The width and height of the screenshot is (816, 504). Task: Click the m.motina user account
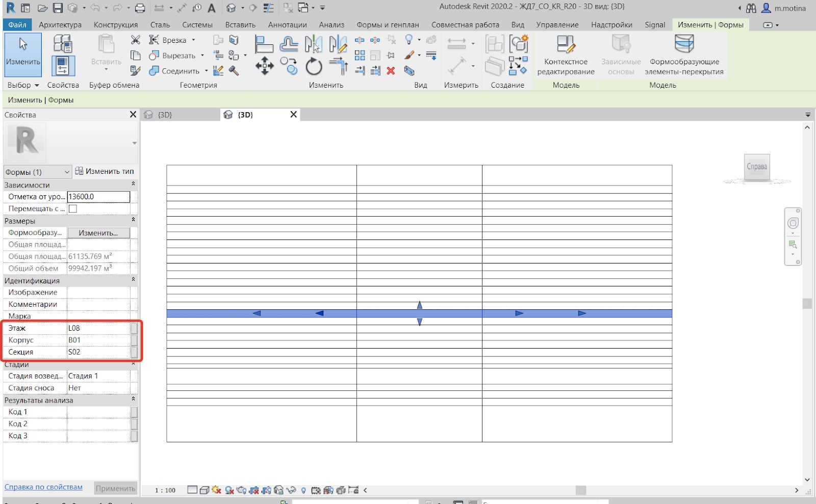[783, 8]
